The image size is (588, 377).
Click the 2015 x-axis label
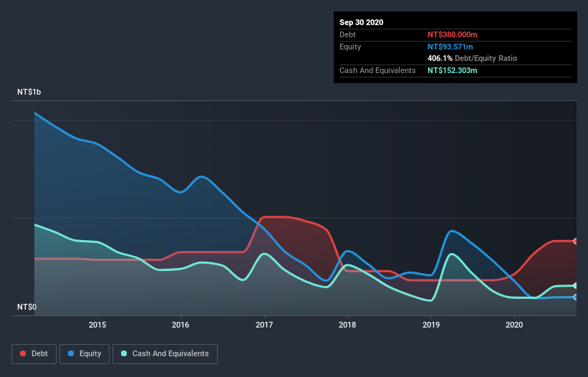(x=97, y=325)
